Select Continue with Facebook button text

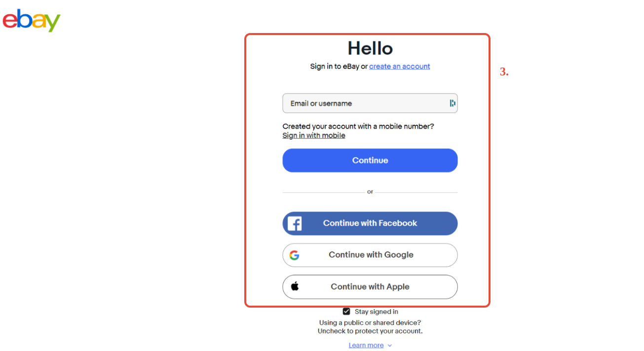(x=370, y=223)
